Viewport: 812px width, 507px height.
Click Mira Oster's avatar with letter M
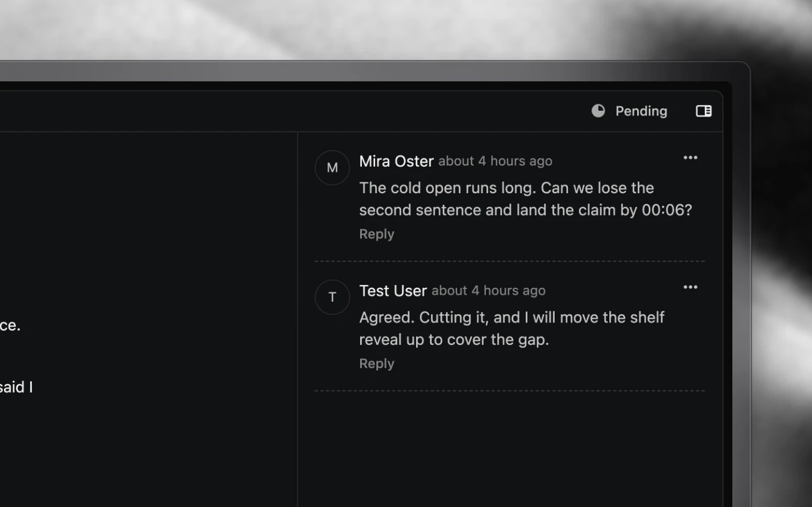tap(332, 168)
